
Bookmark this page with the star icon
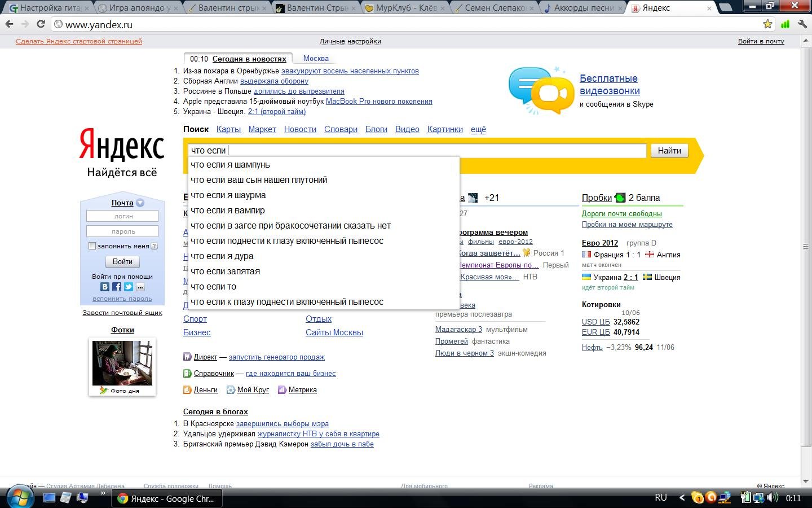point(767,24)
